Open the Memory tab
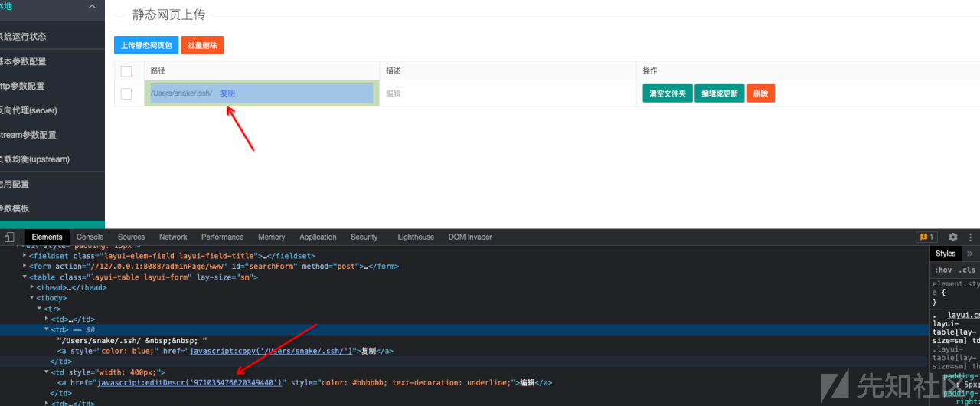 [272, 237]
